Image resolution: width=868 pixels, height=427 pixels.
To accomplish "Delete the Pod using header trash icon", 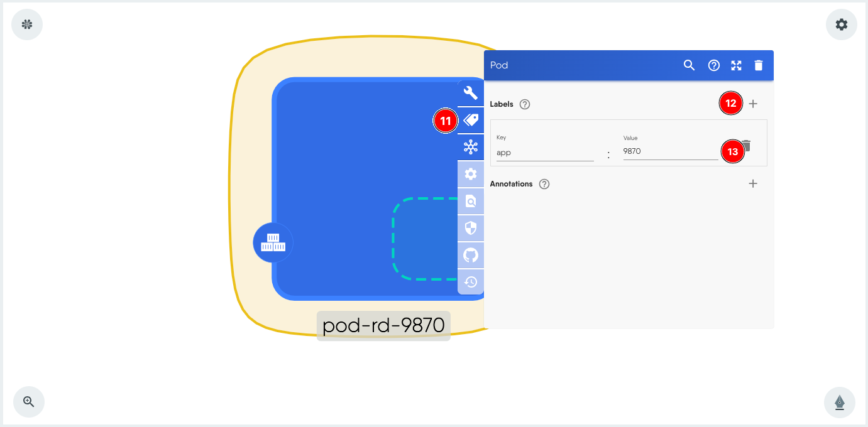I will point(759,65).
